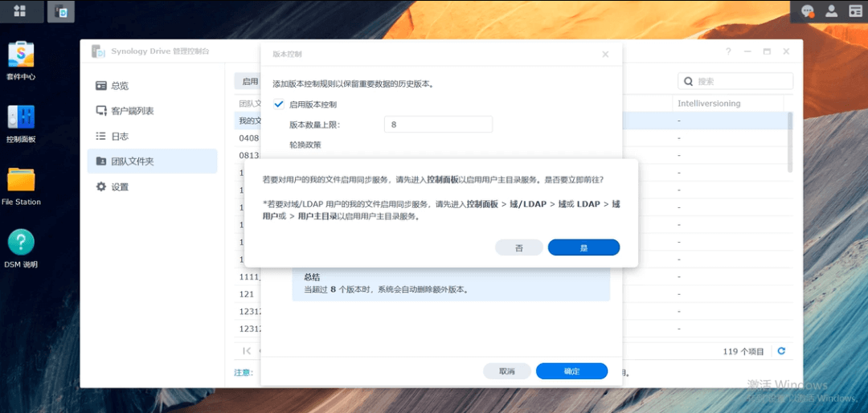Viewport: 868px width, 413px height.
Task: Open the DSM main menu grid icon
Action: tap(20, 11)
